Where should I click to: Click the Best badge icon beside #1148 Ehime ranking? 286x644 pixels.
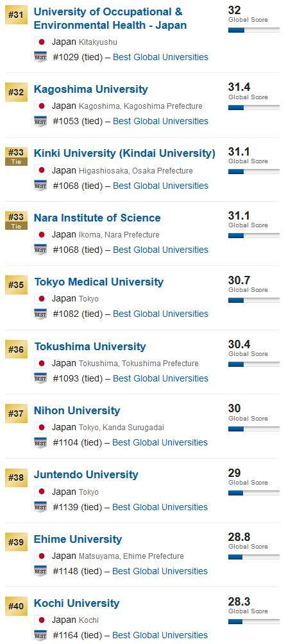coord(40,571)
